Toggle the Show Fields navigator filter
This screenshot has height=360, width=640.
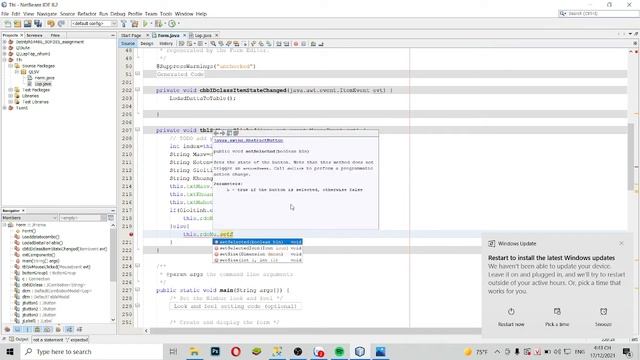(x=18, y=329)
